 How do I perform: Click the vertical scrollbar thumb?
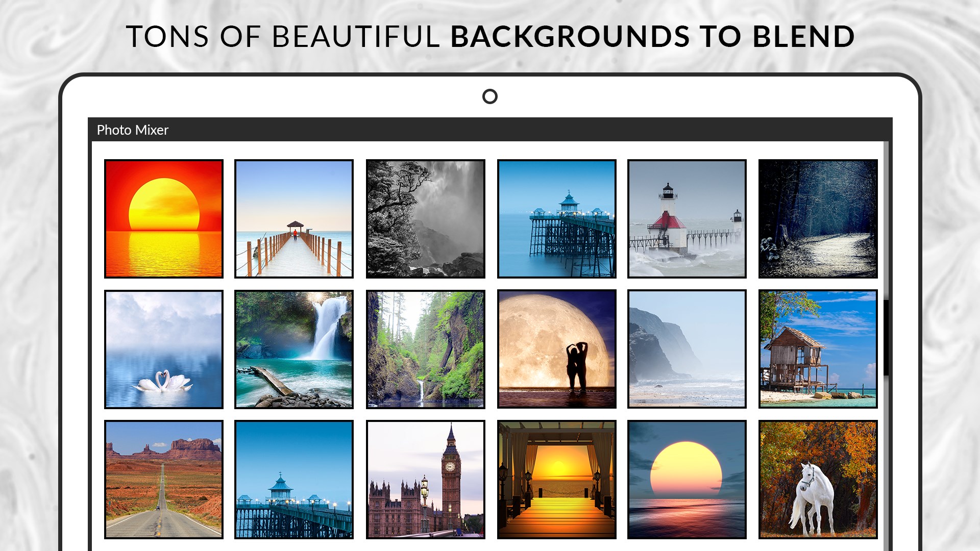886,338
